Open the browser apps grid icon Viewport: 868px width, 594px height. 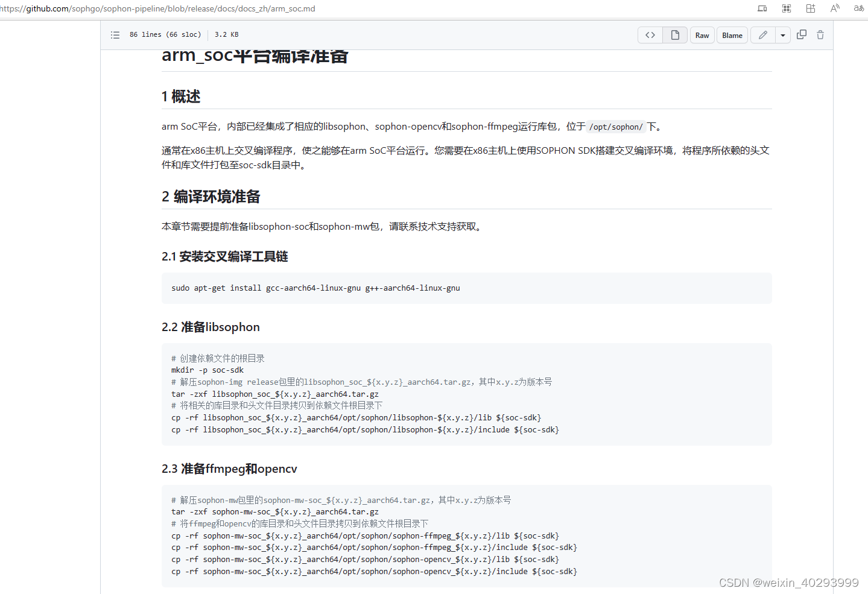tap(787, 8)
